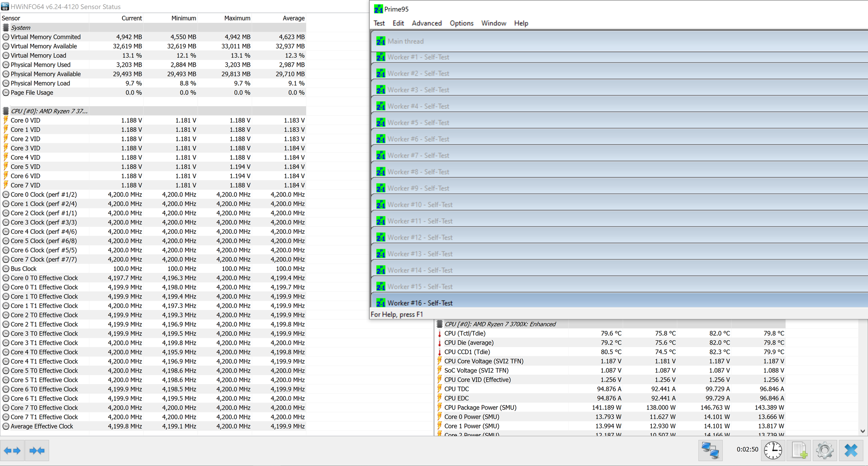
Task: Select Core 0 Power (SMU) row
Action: (610, 416)
